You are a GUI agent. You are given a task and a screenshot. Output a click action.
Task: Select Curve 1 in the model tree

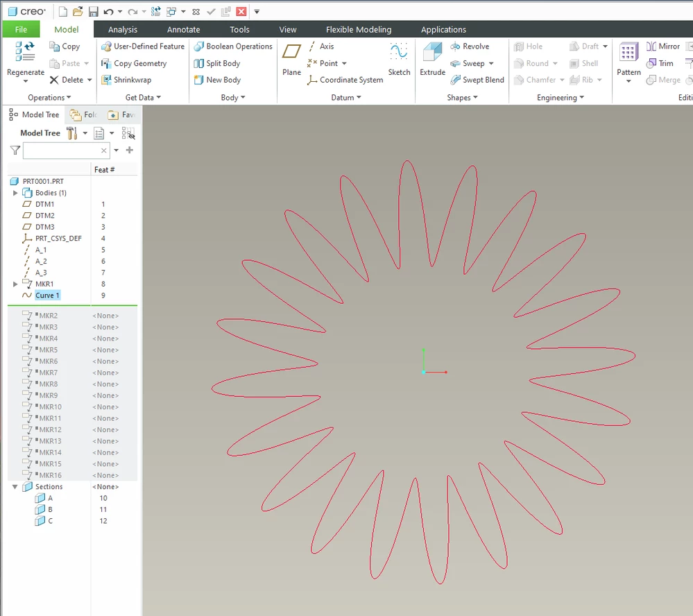pyautogui.click(x=47, y=296)
